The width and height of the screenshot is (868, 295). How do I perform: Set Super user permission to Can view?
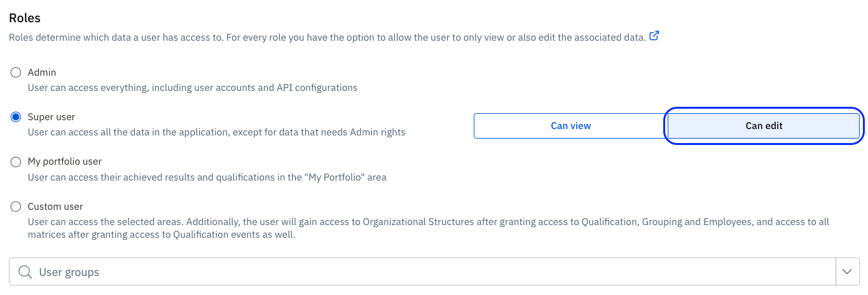pos(570,126)
